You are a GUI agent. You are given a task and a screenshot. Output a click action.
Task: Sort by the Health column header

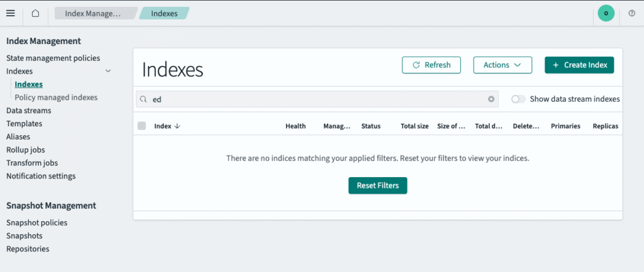coord(295,126)
